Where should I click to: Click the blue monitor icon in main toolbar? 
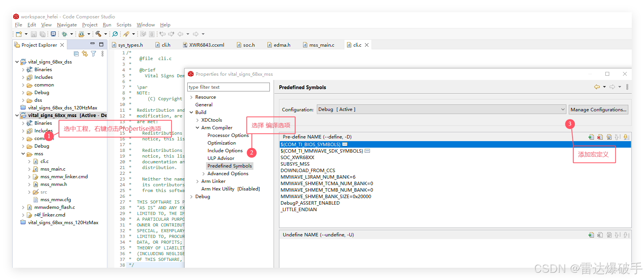coord(53,34)
